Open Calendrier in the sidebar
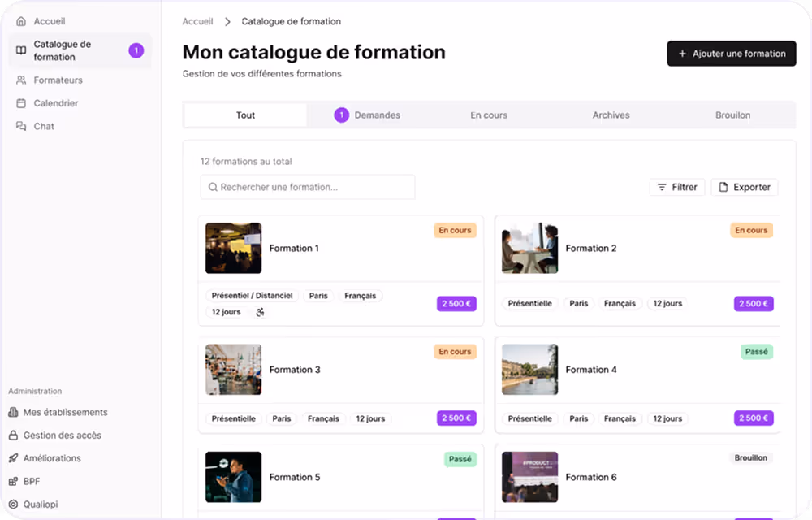The image size is (812, 520). point(80,103)
